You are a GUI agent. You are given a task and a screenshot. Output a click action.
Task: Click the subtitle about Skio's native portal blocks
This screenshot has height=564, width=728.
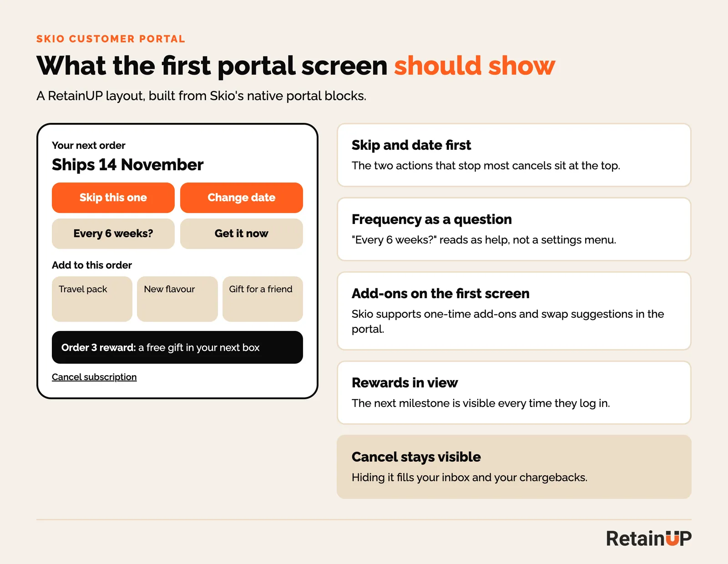(x=201, y=96)
